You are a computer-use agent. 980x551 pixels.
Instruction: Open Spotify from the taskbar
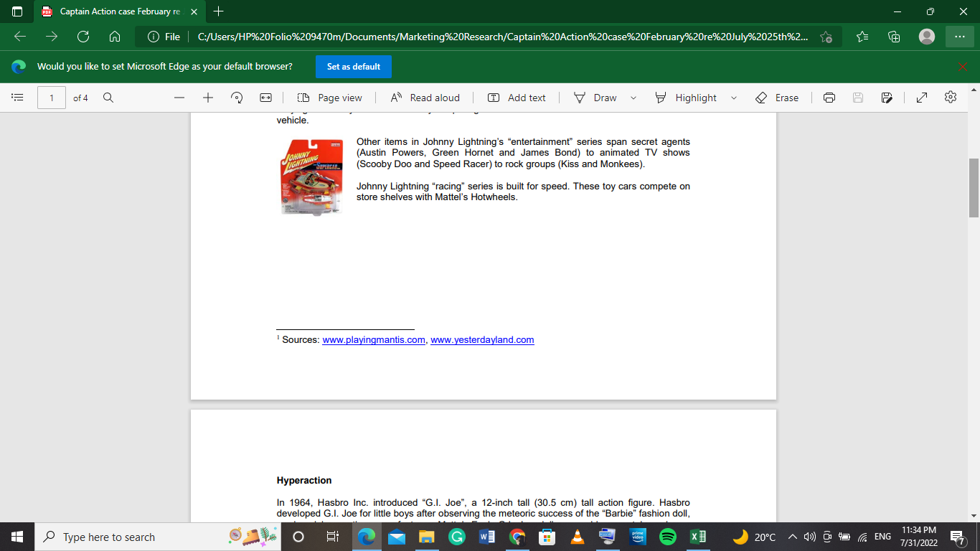click(668, 537)
